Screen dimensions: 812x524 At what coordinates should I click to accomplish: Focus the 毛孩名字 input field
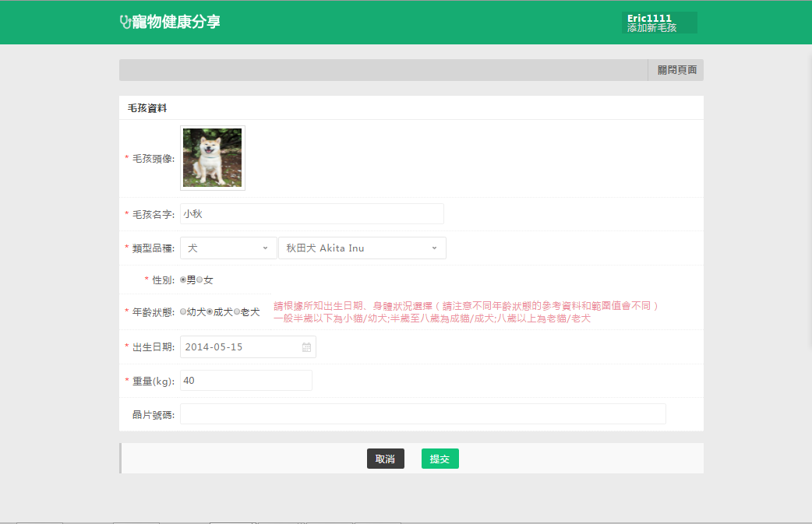point(312,213)
